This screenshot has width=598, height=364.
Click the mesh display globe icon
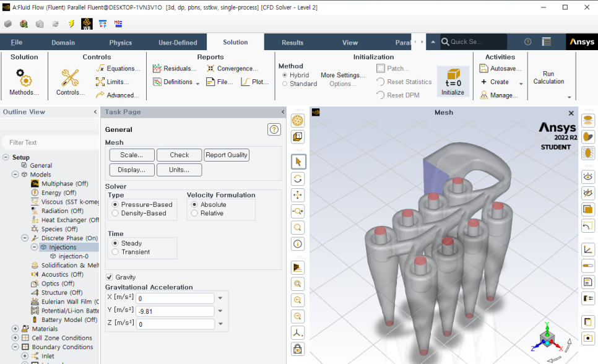pos(298,121)
